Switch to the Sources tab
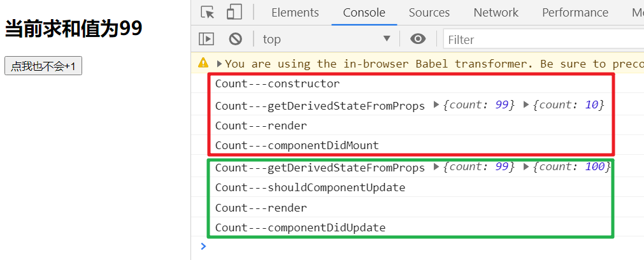 pos(429,13)
